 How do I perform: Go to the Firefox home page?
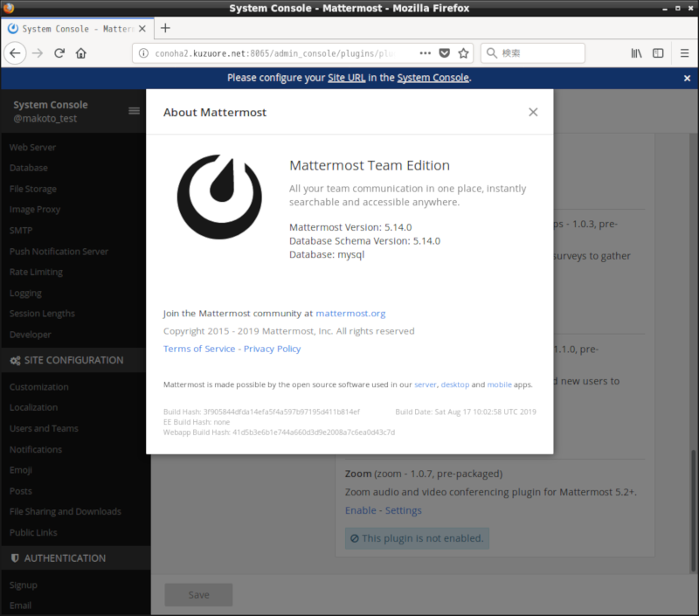[80, 53]
